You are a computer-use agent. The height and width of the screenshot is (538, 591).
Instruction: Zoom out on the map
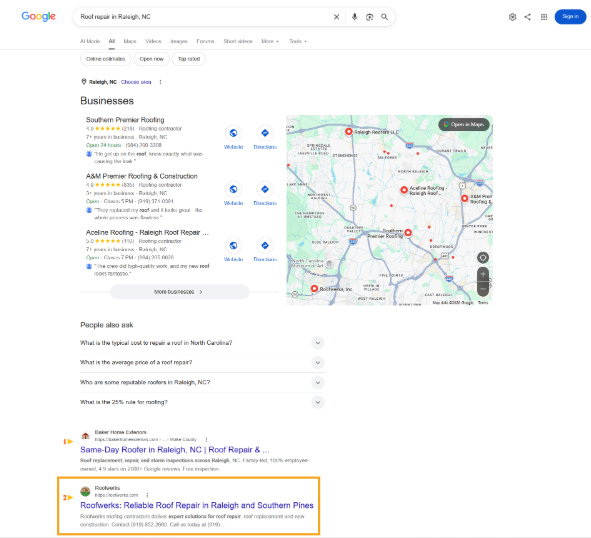click(483, 288)
